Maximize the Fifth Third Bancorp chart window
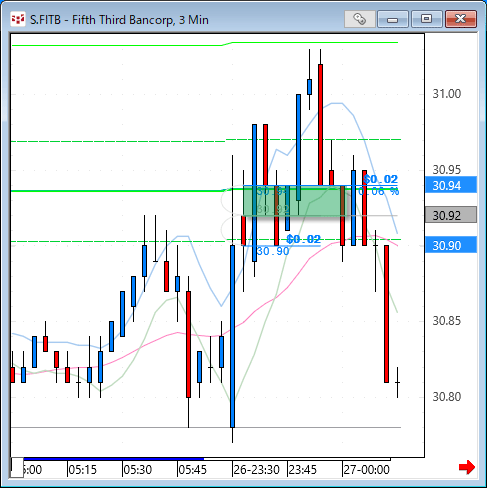Screen dimensions: 487x488 426,19
